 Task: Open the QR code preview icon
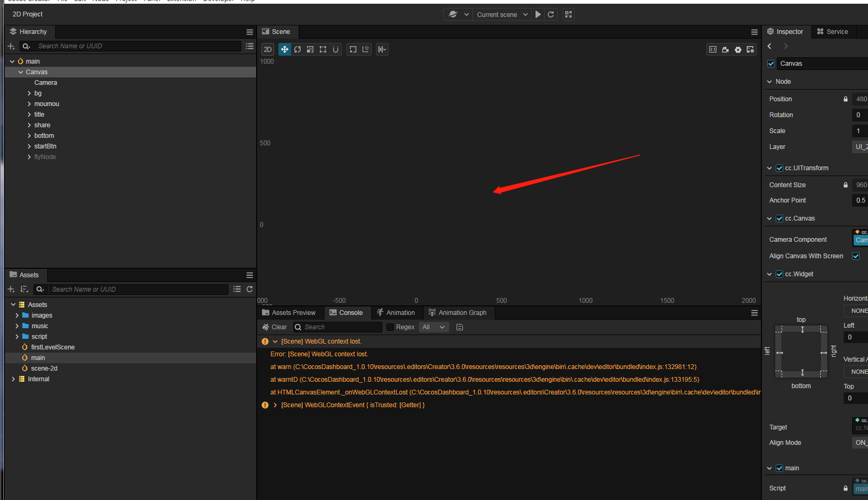pos(568,14)
